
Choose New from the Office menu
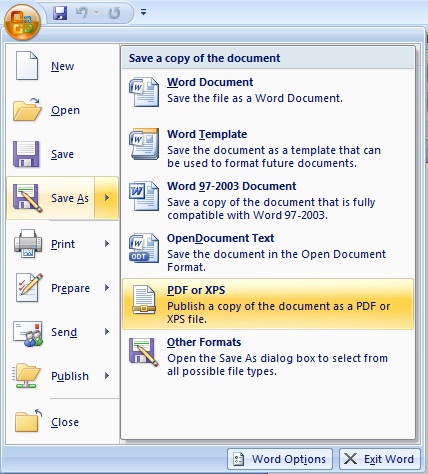(x=62, y=66)
